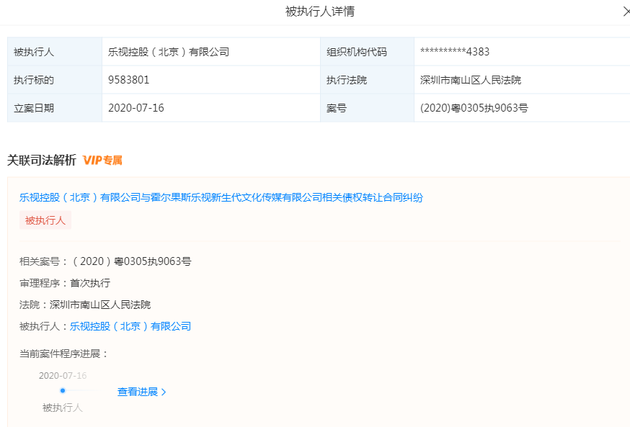The width and height of the screenshot is (630, 427).
Task: Click the 案号 label cell
Action: coord(367,108)
